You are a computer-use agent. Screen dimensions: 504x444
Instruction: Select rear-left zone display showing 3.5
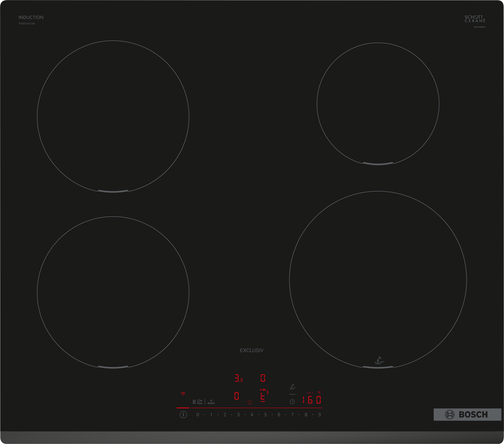click(239, 378)
